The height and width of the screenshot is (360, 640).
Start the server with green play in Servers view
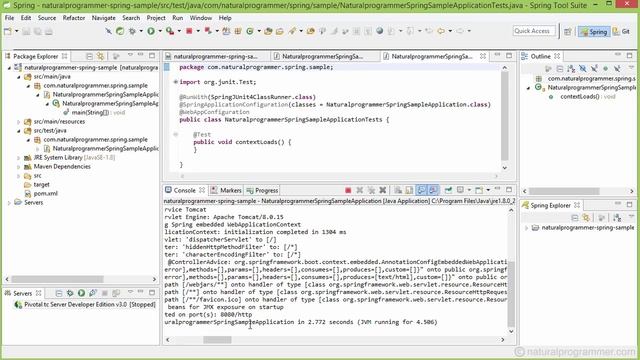(81, 293)
